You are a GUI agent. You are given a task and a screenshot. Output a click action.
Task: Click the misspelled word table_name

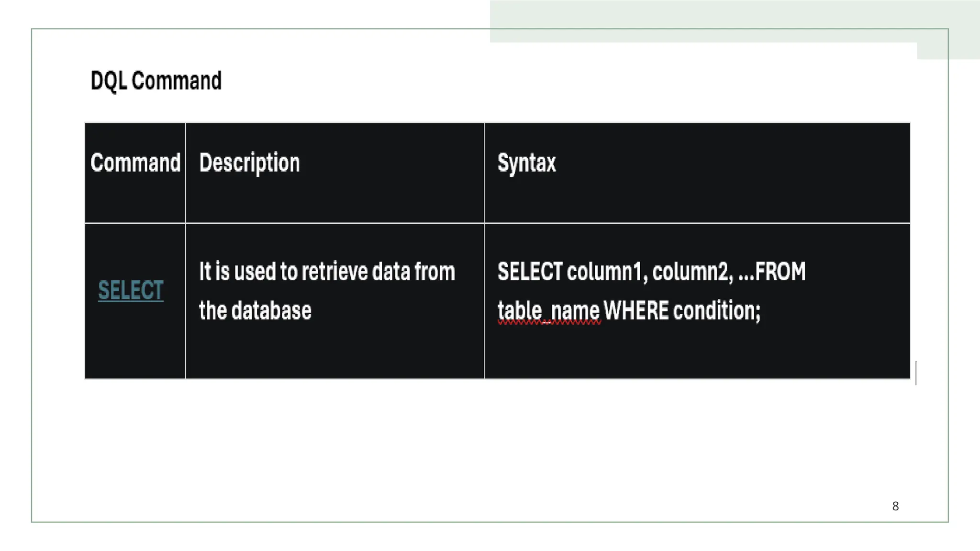point(548,311)
